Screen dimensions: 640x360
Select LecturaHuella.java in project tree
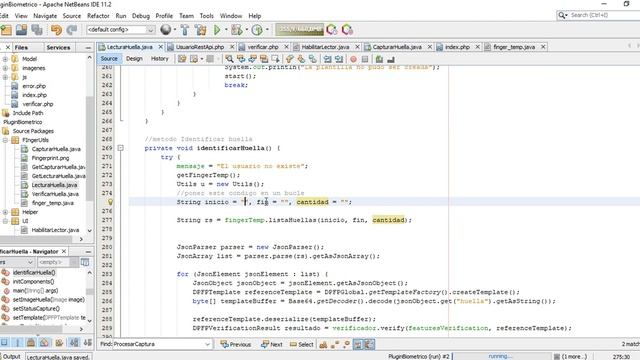[x=54, y=185]
